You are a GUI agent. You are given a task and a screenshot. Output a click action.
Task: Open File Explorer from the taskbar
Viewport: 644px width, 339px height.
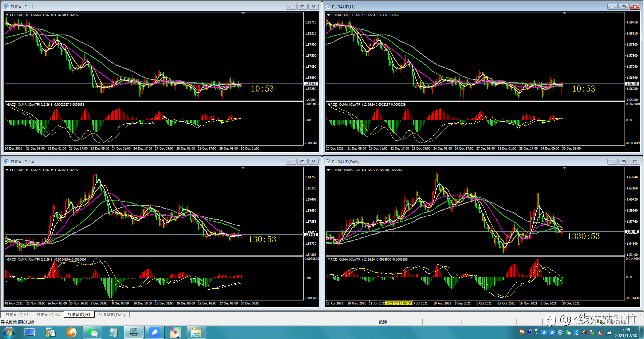(196, 332)
